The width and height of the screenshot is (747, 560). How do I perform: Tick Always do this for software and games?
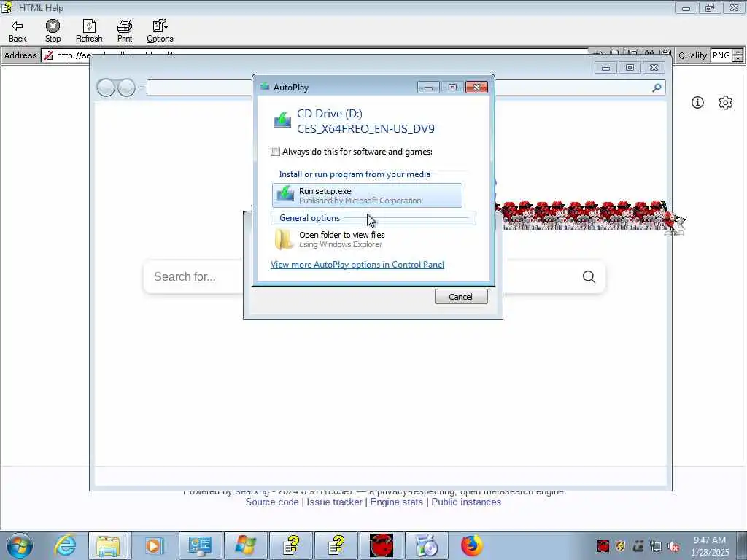(275, 152)
